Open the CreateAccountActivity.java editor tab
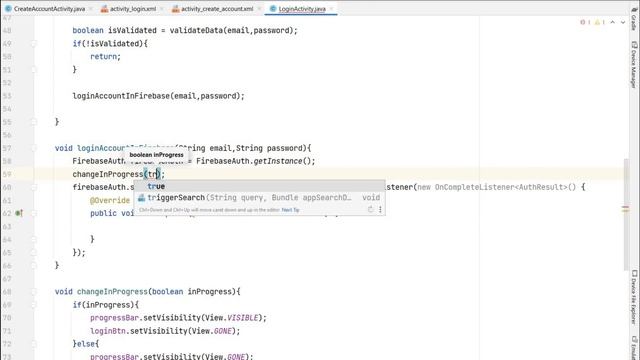Screen dimensions: 640x360 click(x=49, y=9)
